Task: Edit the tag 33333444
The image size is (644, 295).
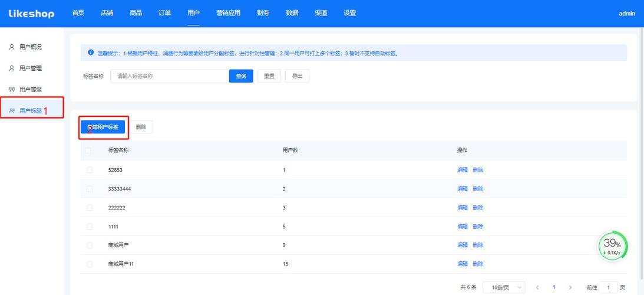Action: tap(463, 189)
